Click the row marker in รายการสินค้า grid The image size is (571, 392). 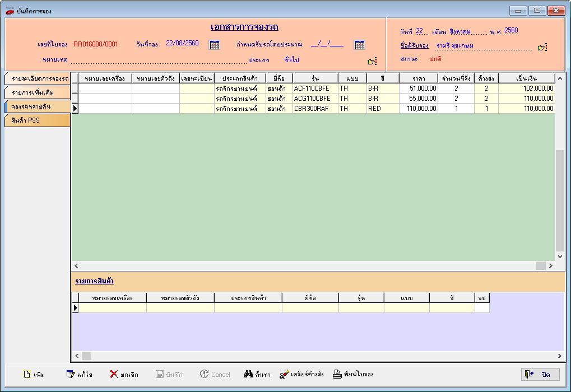click(76, 308)
